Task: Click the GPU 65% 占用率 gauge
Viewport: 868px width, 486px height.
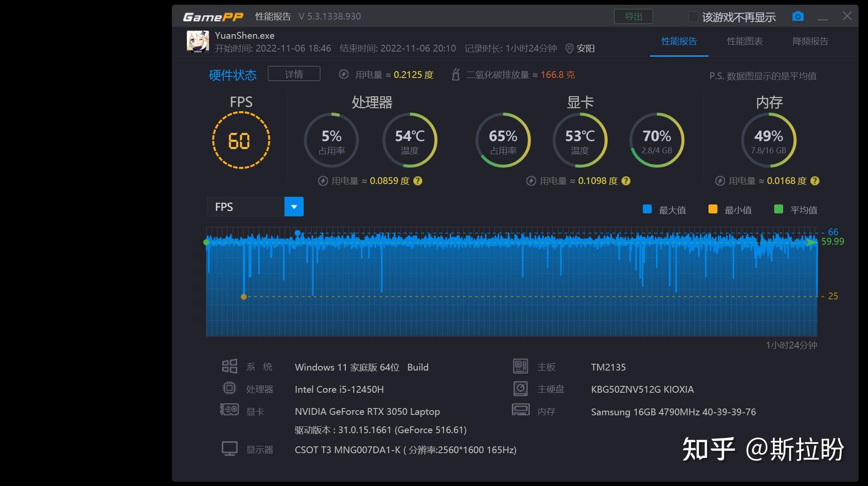Action: [x=503, y=140]
